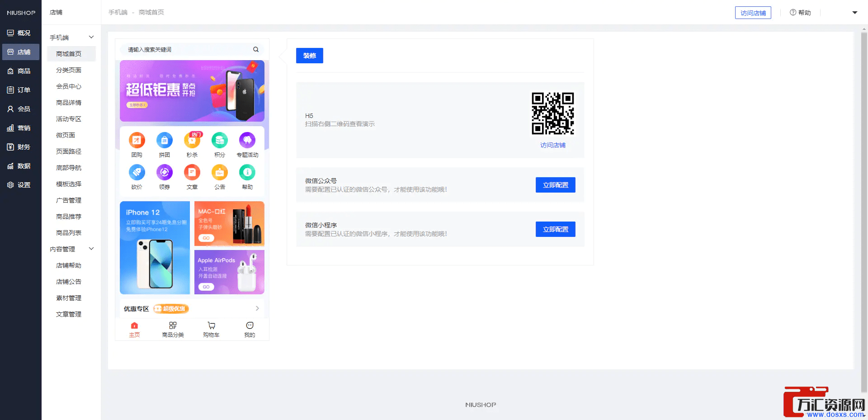Expand the 优惠专区 section arrow
Image resolution: width=868 pixels, height=420 pixels.
pyautogui.click(x=257, y=308)
